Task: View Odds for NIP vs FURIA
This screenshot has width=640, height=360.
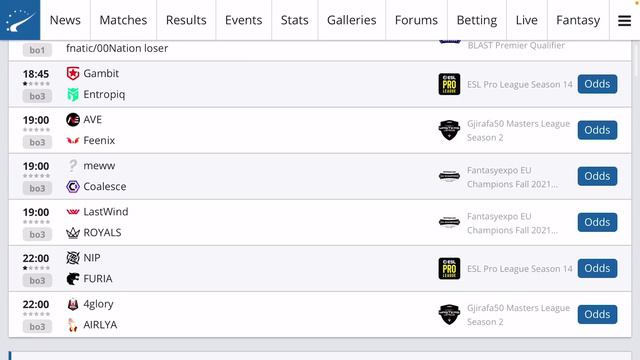Action: click(x=597, y=269)
